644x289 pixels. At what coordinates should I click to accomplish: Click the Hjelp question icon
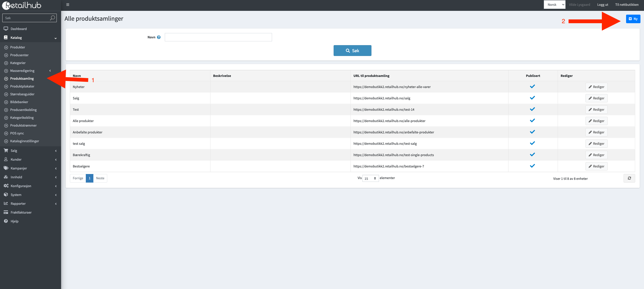click(6, 221)
